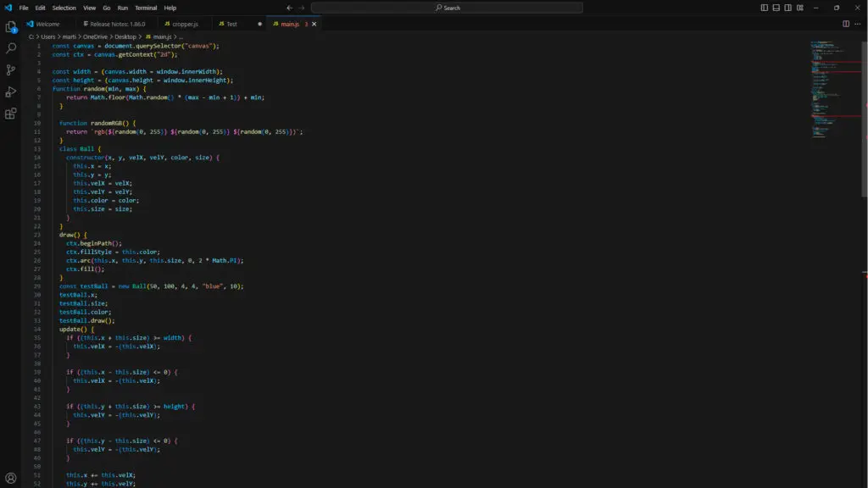Click line number 13 in gutter
Image resolution: width=868 pixels, height=488 pixels.
(x=37, y=149)
